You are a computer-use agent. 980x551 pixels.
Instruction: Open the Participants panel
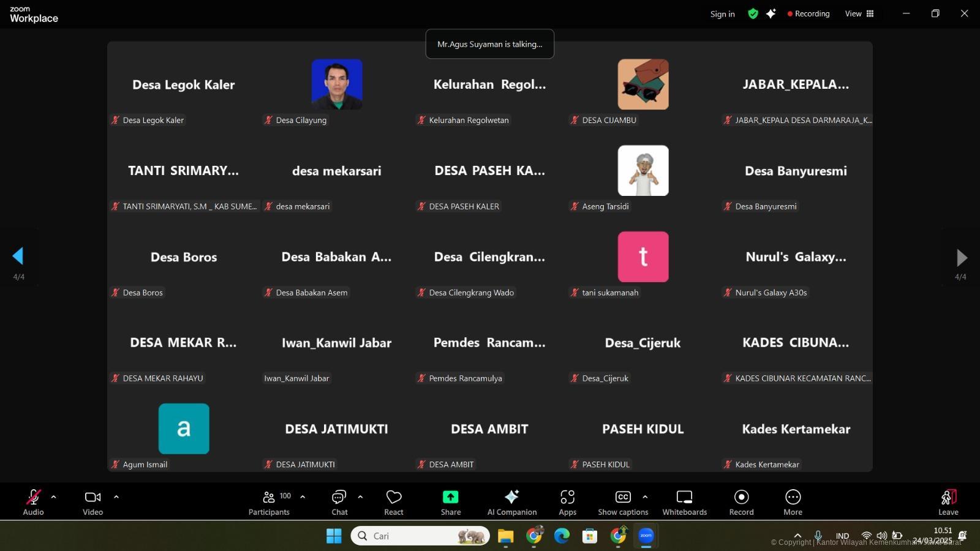point(269,502)
